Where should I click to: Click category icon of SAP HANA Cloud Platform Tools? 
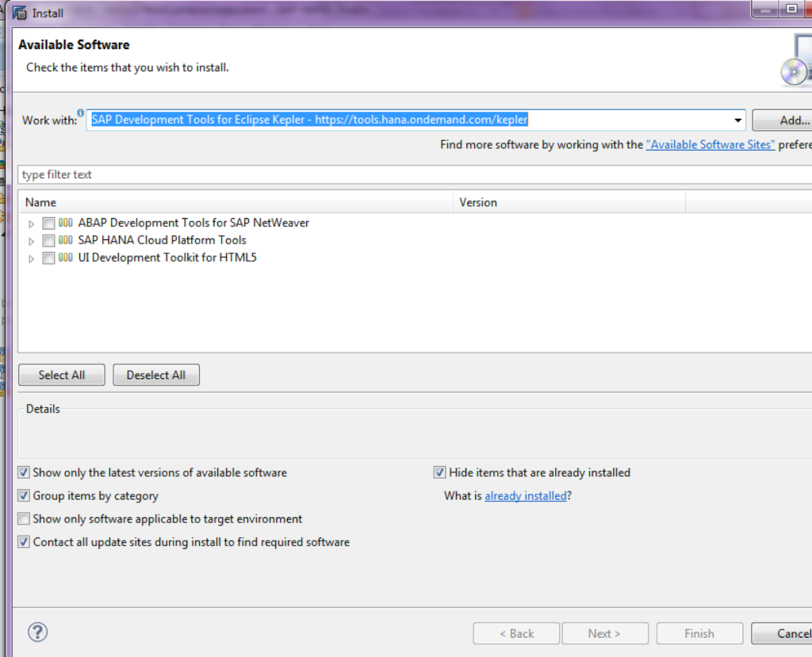point(65,240)
